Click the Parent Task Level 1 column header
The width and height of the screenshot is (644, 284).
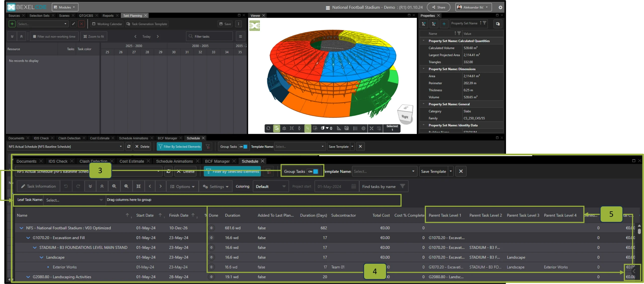click(x=445, y=215)
